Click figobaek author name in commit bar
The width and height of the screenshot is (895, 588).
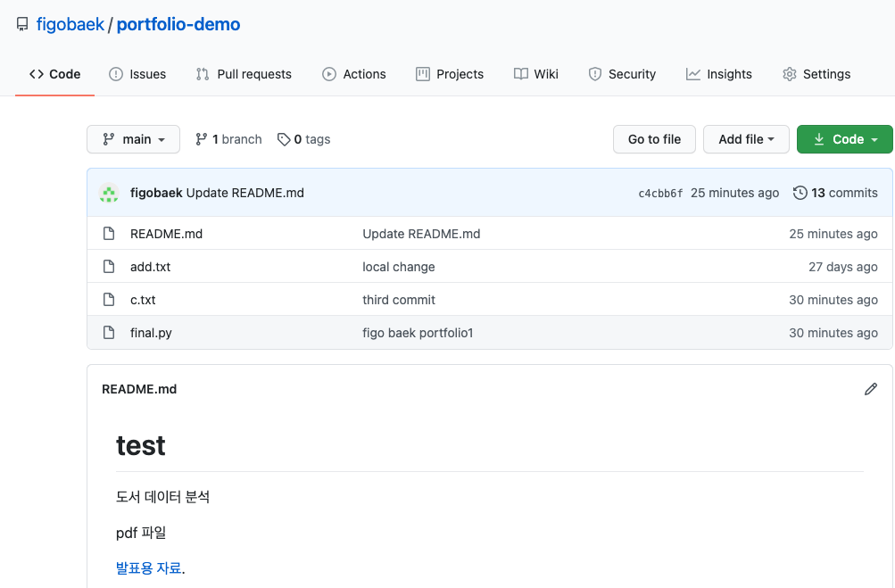156,193
